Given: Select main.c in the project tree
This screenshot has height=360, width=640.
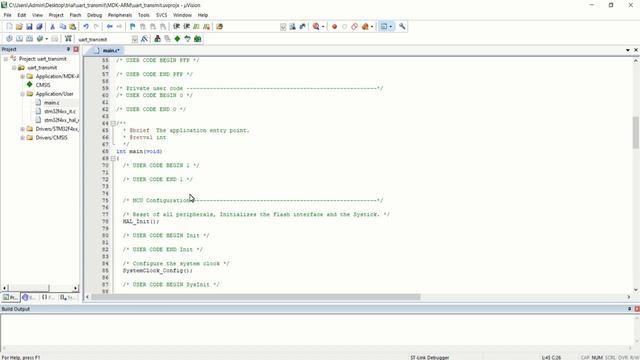Looking at the screenshot, I should click(51, 102).
